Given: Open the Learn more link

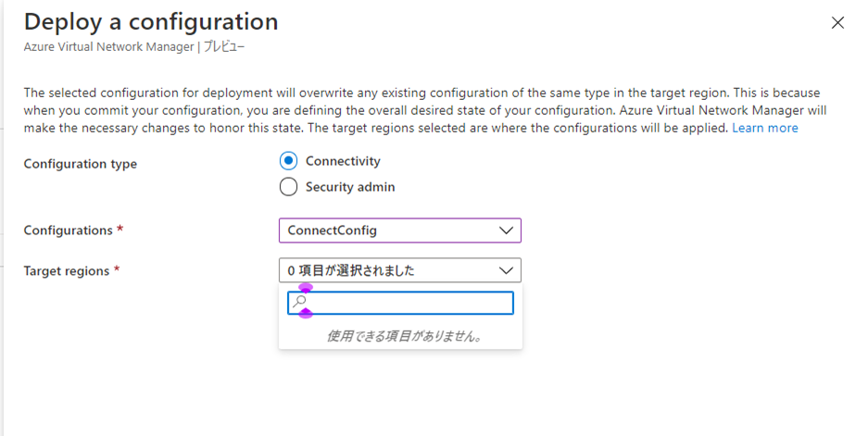Looking at the screenshot, I should [764, 128].
